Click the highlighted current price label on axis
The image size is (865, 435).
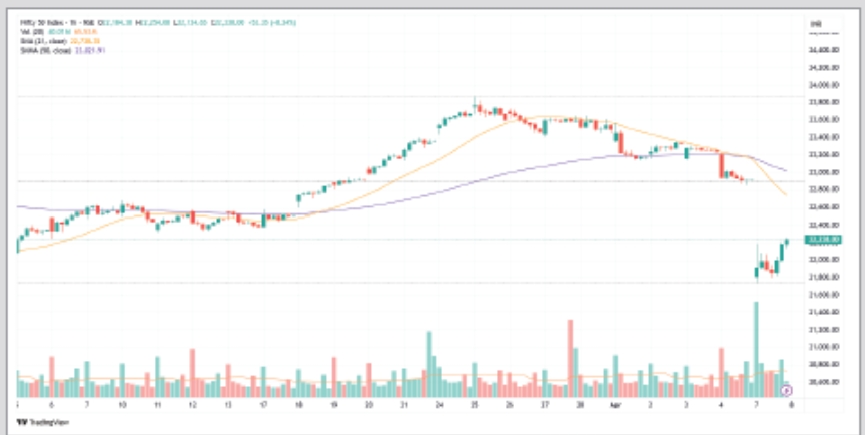point(823,240)
